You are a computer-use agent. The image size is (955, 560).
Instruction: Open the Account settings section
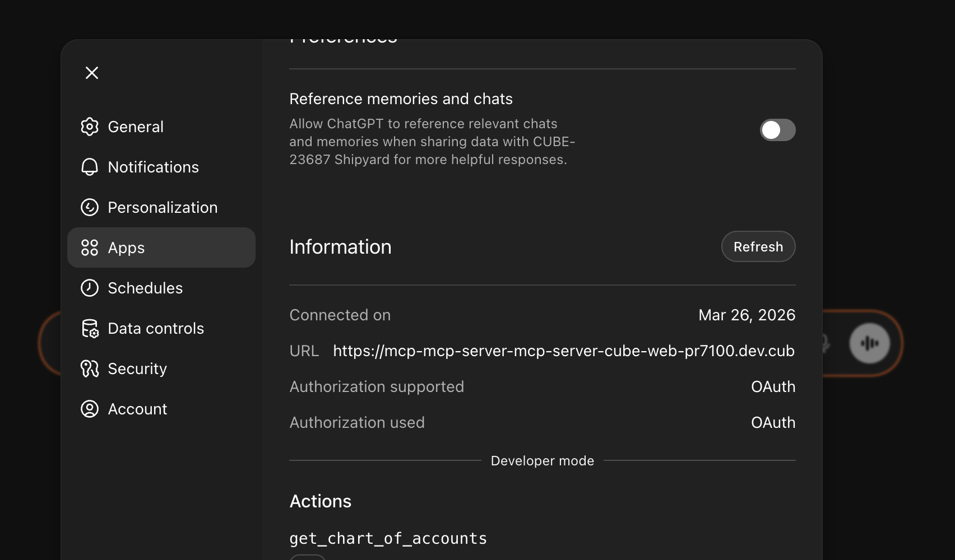137,409
